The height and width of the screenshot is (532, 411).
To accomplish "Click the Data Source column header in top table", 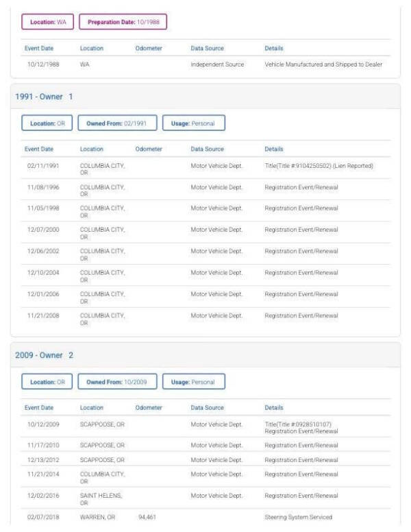I will pos(207,48).
